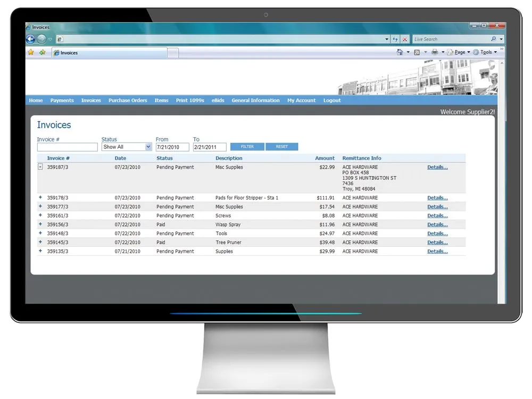The width and height of the screenshot is (532, 399).
Task: Open Details link for invoice 359145/3
Action: tap(436, 242)
